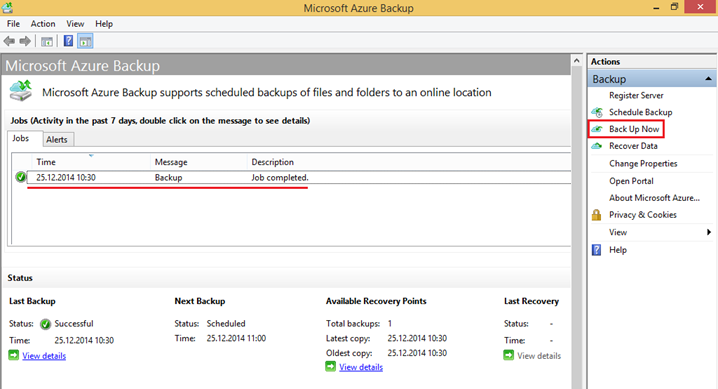Click the scrollbar up arrow
Image resolution: width=718 pixels, height=389 pixels.
[x=577, y=60]
